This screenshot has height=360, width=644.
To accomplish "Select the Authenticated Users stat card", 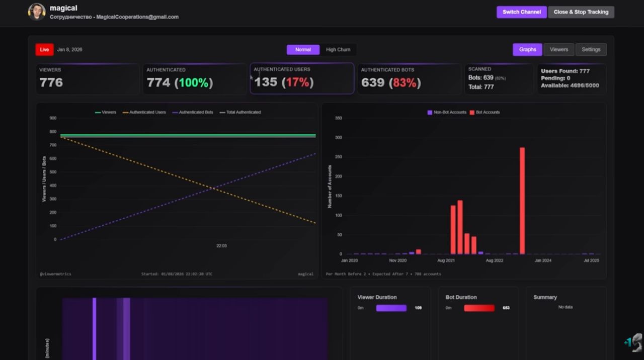I will click(x=302, y=78).
